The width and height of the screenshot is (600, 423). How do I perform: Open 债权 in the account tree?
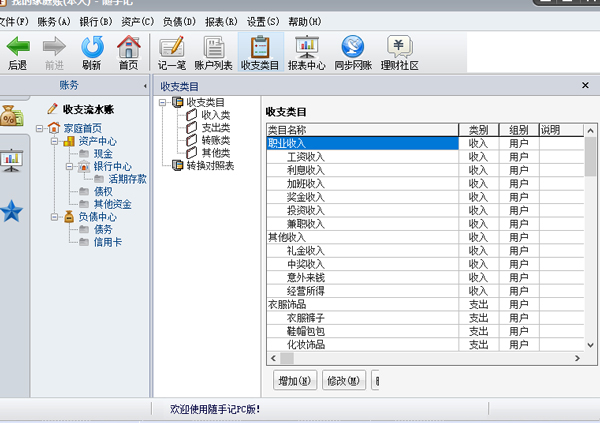[103, 191]
